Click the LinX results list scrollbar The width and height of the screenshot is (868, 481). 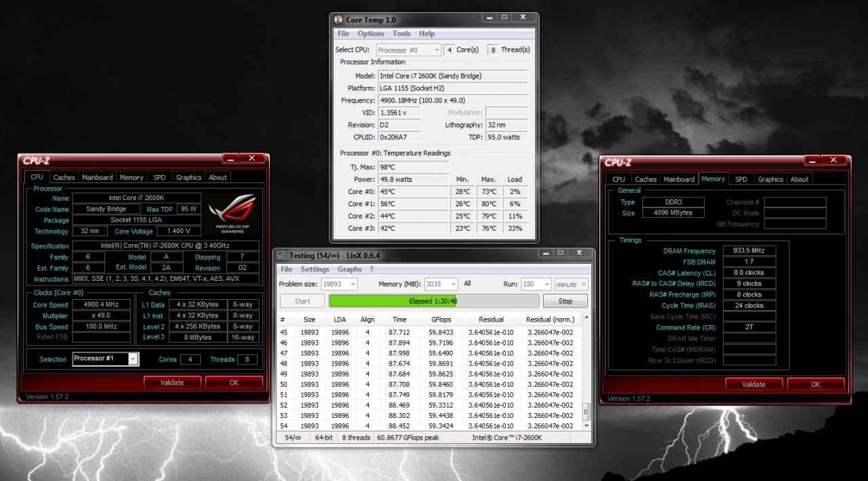click(587, 371)
